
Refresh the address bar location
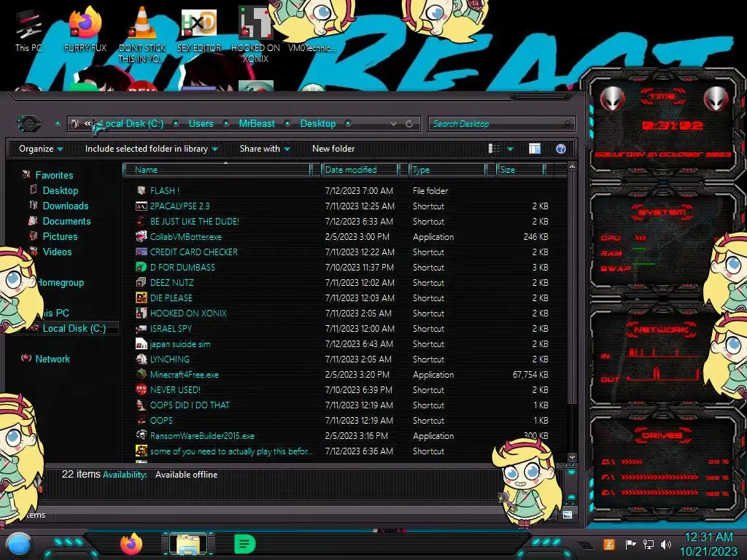coord(409,124)
